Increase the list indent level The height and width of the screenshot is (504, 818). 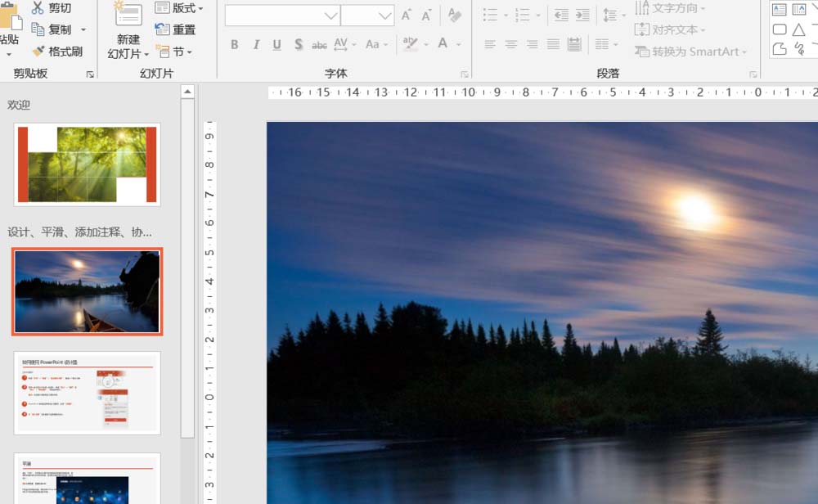(582, 15)
